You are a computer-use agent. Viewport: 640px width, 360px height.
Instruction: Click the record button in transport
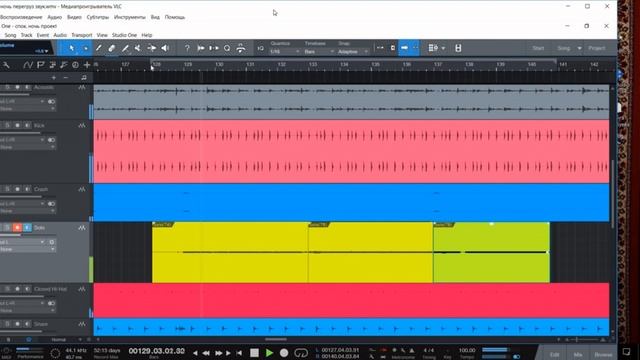click(284, 353)
